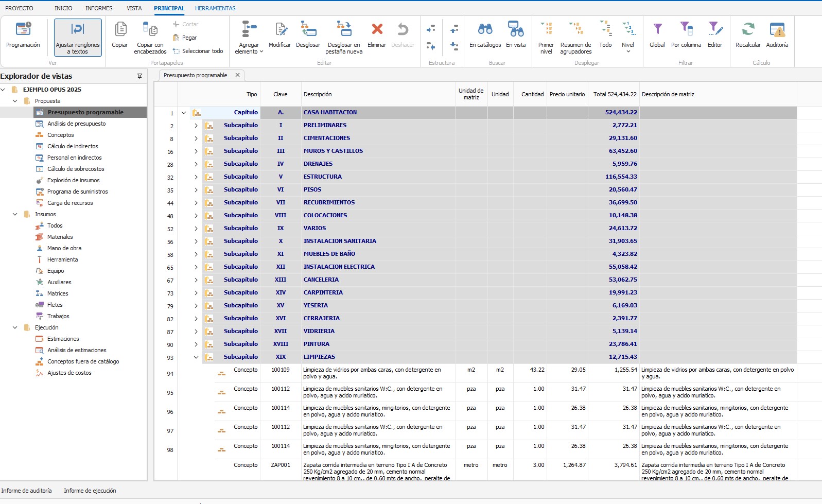Collapse the LIMPIEZAS subchapter

[196, 357]
